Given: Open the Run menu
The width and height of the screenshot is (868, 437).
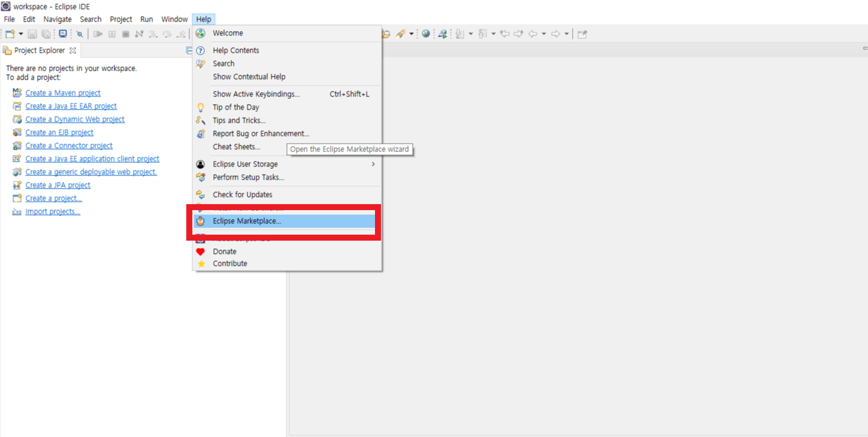Looking at the screenshot, I should (x=147, y=19).
